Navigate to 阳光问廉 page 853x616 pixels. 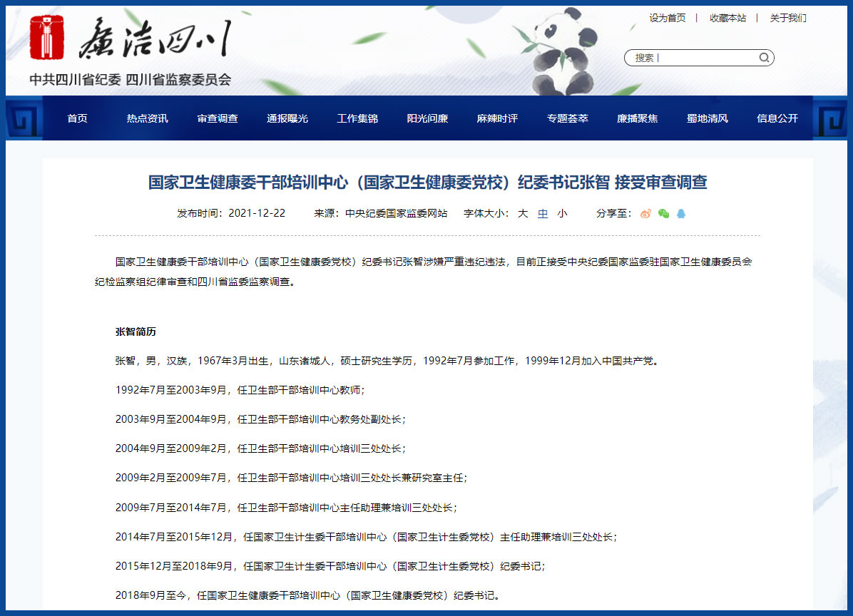[427, 118]
